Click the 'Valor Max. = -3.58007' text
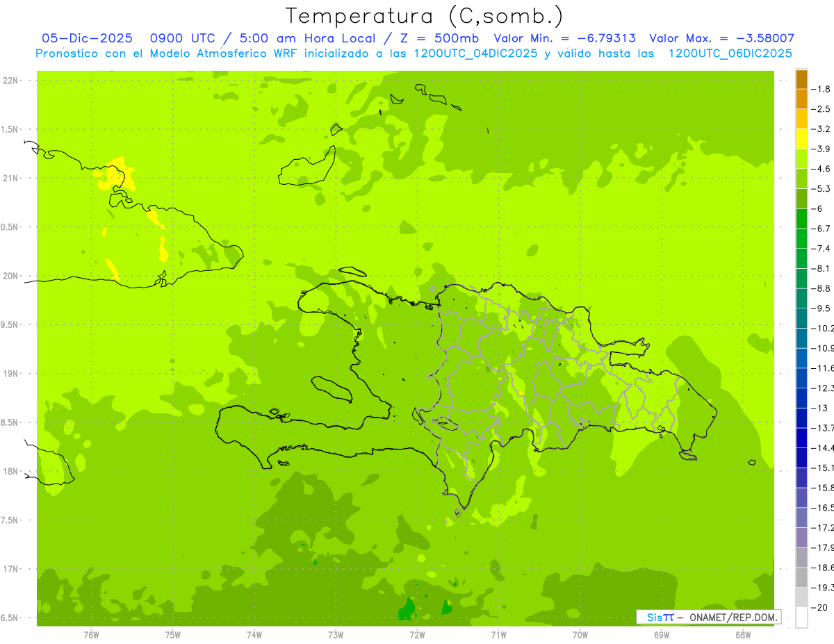834x644 pixels. [x=721, y=38]
